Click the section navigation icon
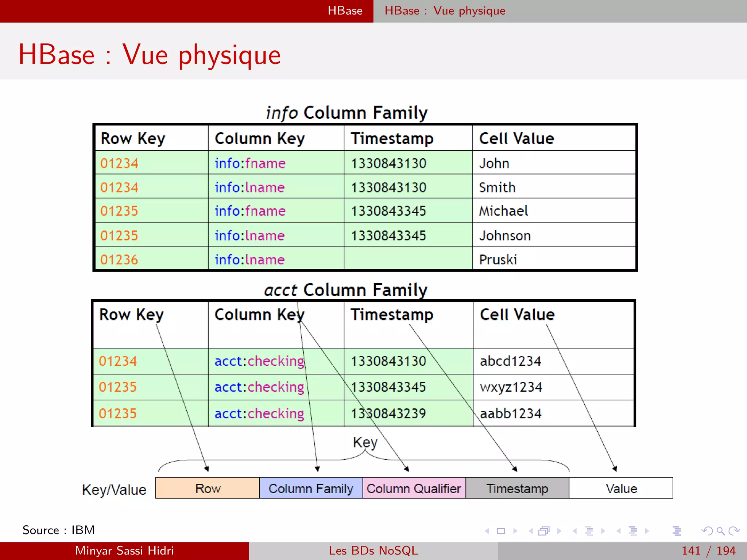The image size is (747, 560). 633,531
